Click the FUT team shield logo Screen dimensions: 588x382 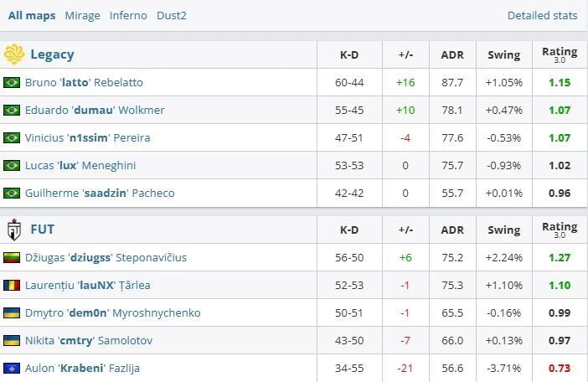[13, 230]
